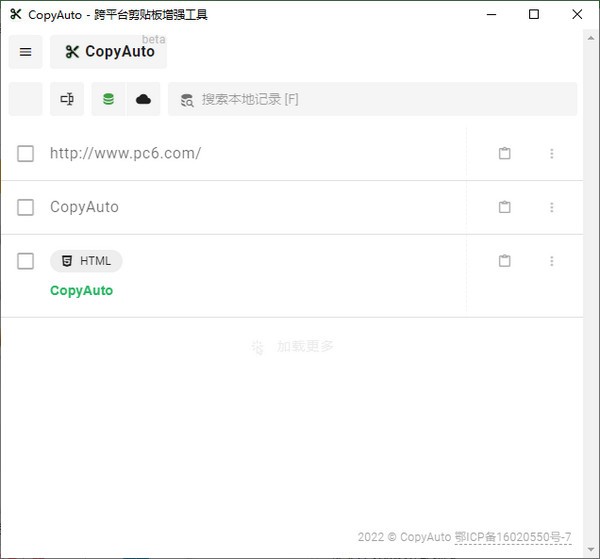Maximize the CopyAuto window

(x=534, y=15)
